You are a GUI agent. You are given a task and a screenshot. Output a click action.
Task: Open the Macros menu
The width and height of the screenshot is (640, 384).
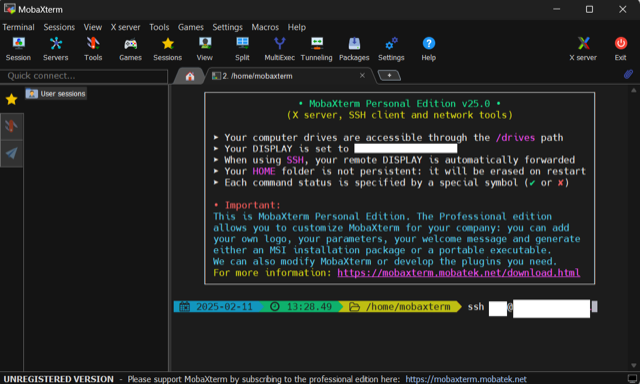(x=265, y=27)
